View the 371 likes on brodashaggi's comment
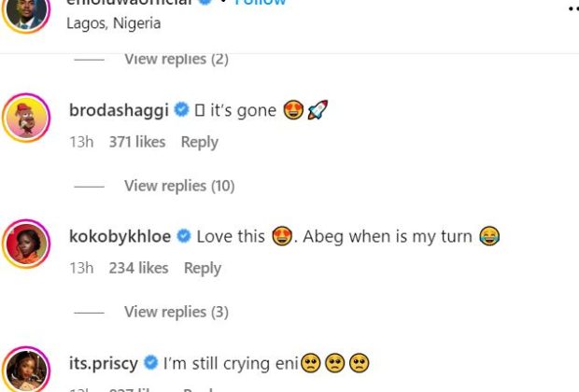This screenshot has height=392, width=579. pyautogui.click(x=136, y=142)
